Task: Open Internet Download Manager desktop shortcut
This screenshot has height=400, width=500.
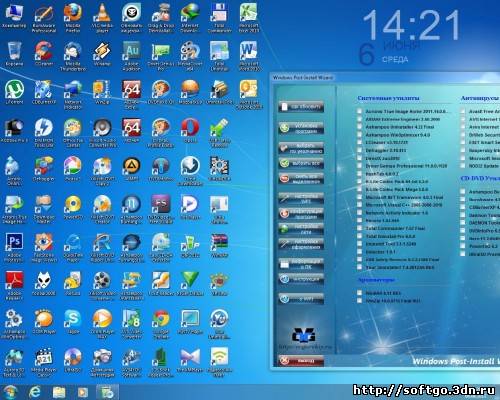Action: [190, 17]
